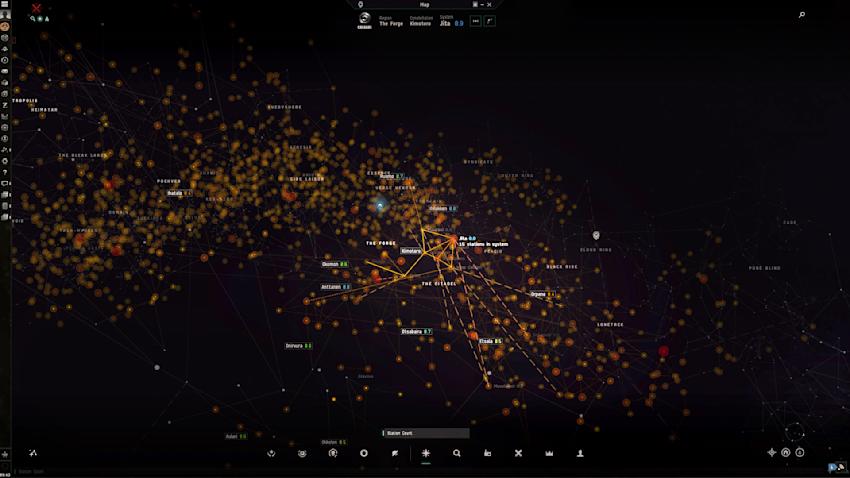Click the POCHVEN region label

[169, 181]
